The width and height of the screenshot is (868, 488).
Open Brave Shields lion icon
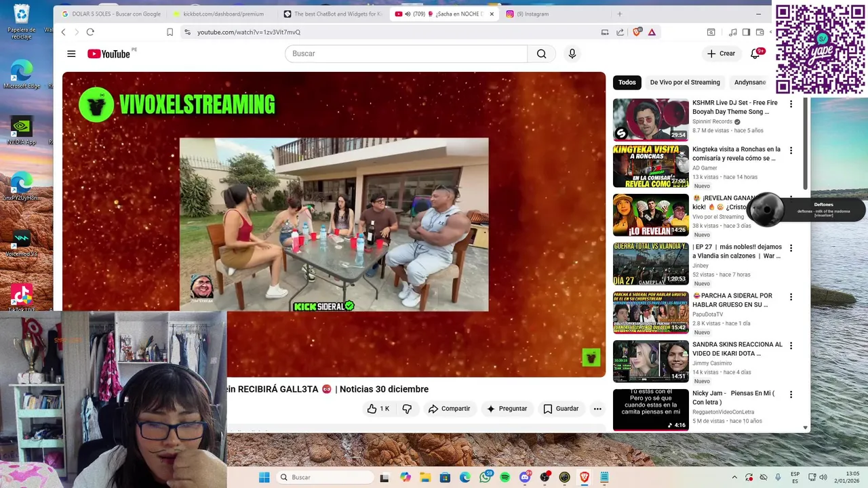pos(637,32)
